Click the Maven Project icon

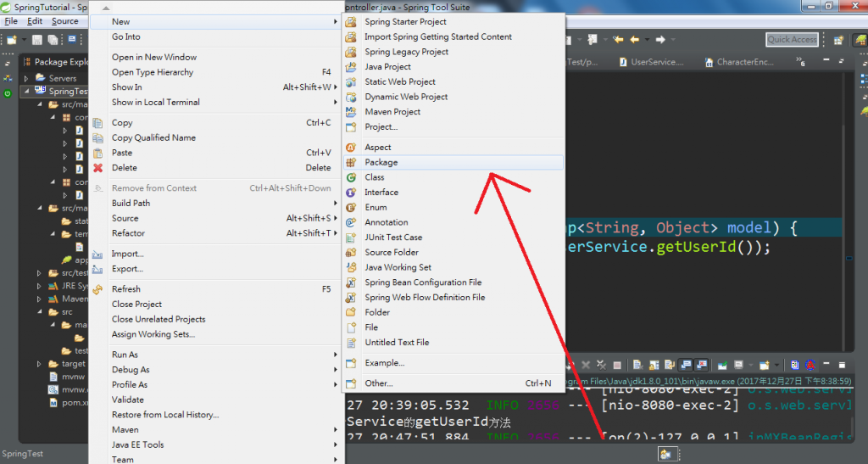(351, 111)
